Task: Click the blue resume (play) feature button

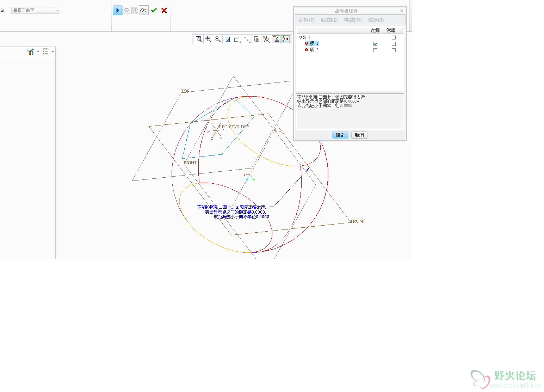Action: [118, 10]
